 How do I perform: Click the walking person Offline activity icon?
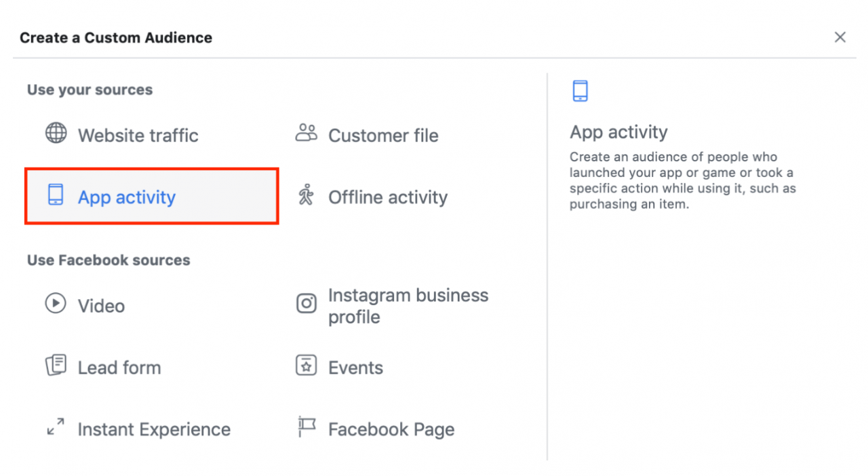tap(307, 195)
